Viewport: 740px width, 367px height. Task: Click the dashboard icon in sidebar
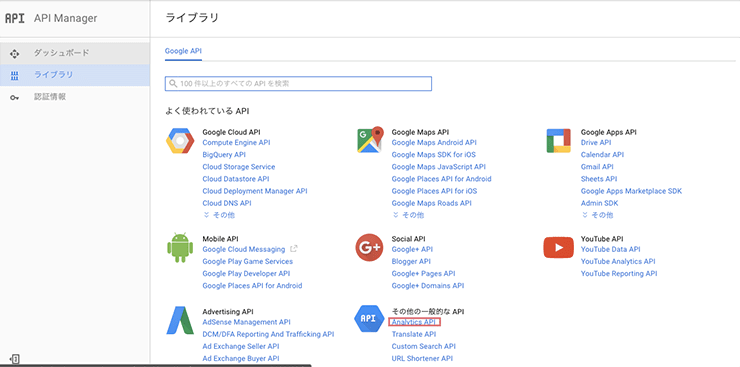[15, 54]
